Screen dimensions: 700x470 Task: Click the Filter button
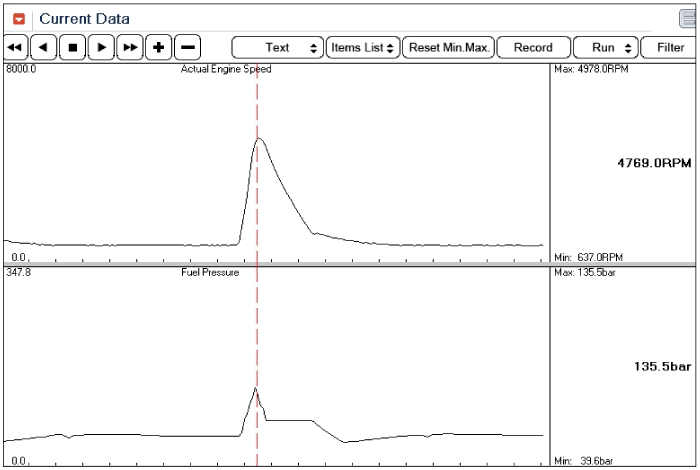point(670,48)
